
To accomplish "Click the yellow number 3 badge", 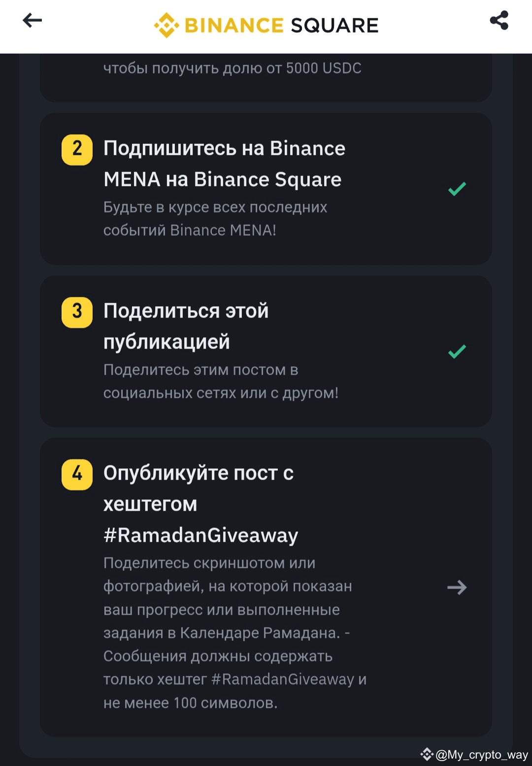I will click(x=77, y=312).
